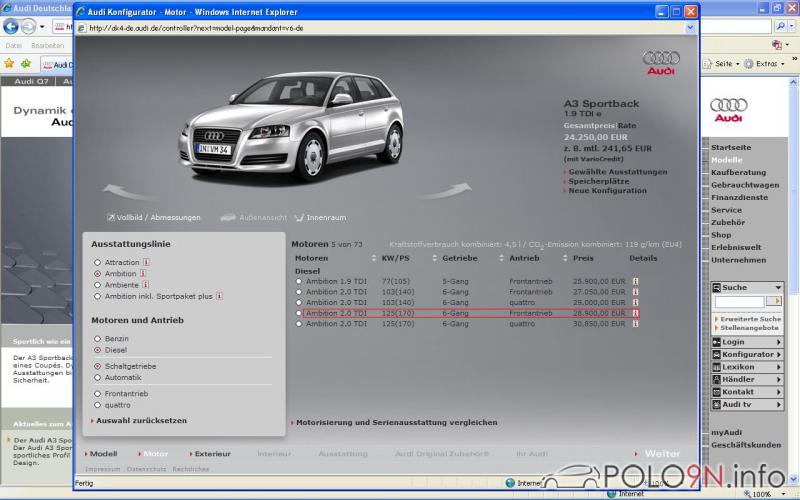This screenshot has height=500, width=800.
Task: Open Audi Q7 tab in background page
Action: click(31, 81)
